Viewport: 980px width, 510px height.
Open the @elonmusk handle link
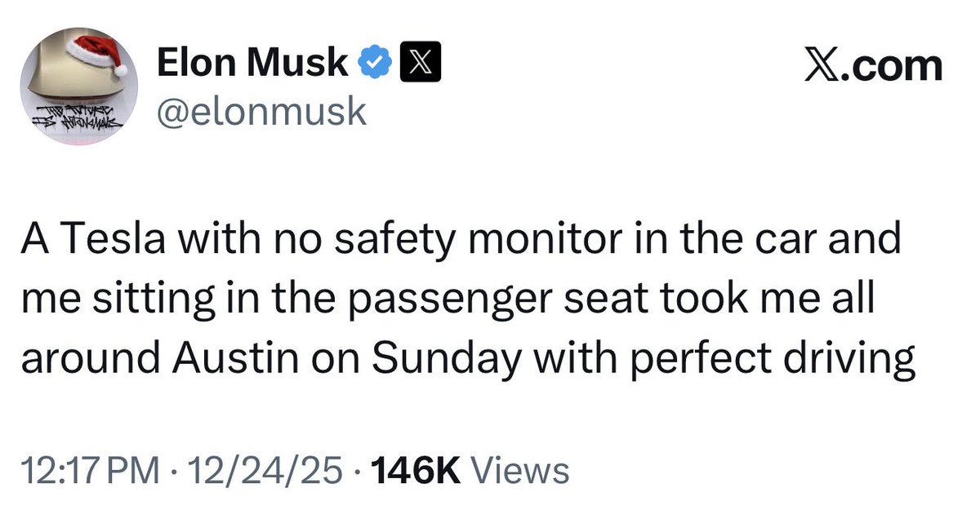coord(261,111)
